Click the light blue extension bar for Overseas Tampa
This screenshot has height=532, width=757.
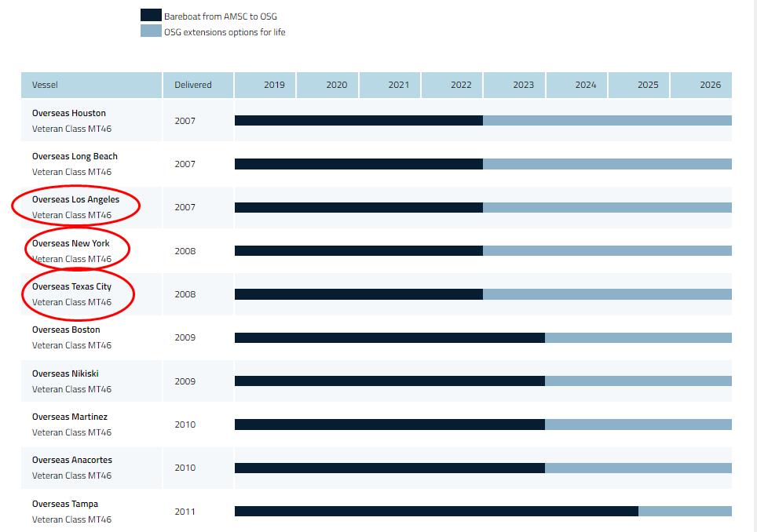pos(685,512)
